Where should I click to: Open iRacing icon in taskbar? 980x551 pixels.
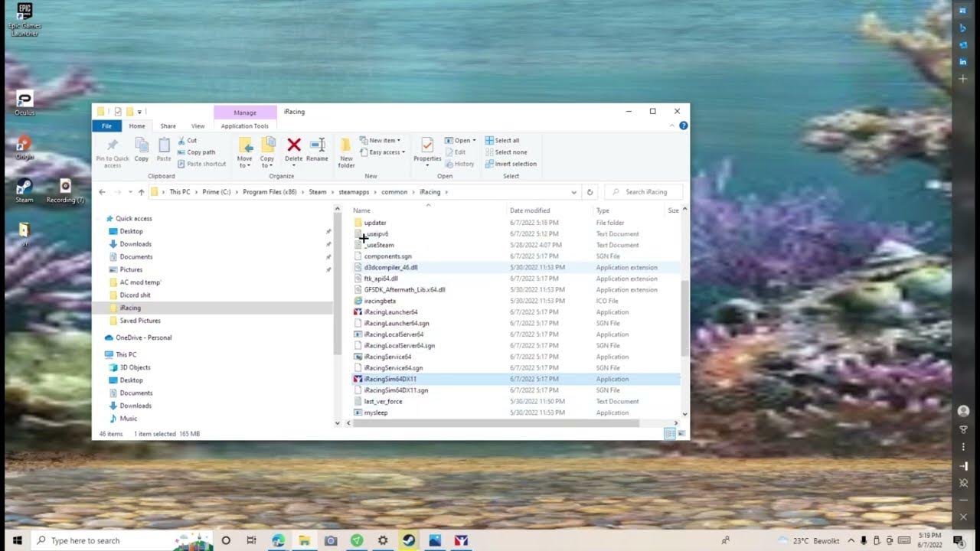pos(461,540)
